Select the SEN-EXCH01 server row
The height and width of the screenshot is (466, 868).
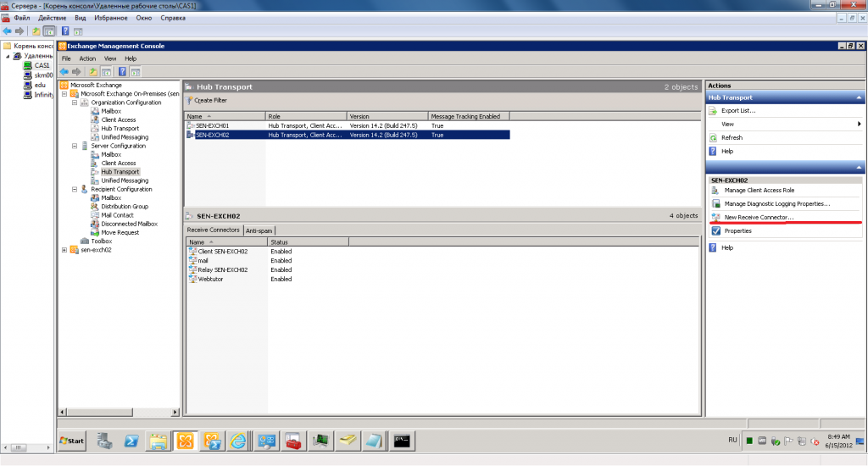click(213, 125)
